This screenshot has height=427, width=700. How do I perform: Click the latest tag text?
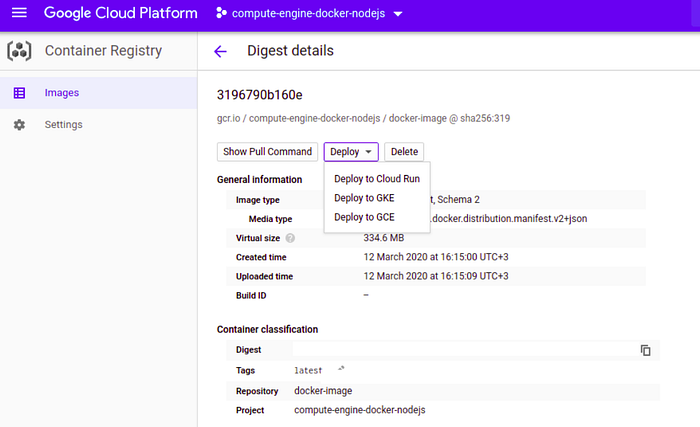[x=308, y=371]
